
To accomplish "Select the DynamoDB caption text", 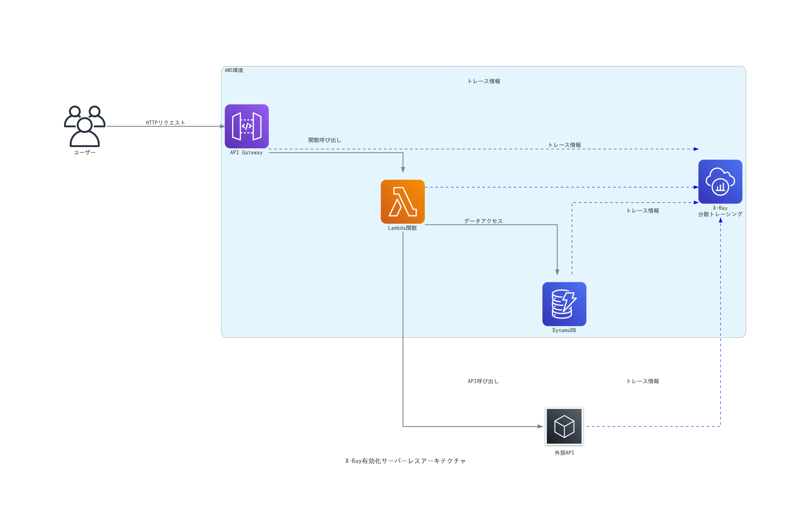I will coord(564,330).
